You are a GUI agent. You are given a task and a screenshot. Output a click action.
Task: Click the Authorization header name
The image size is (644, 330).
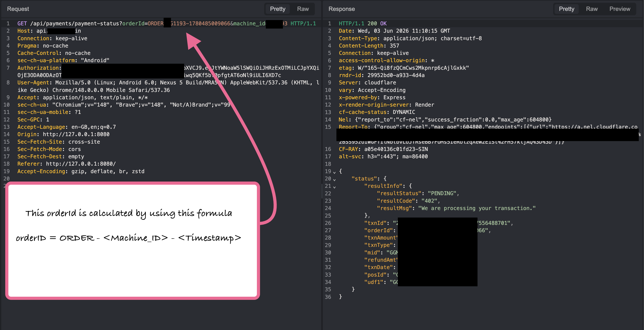[x=38, y=68]
